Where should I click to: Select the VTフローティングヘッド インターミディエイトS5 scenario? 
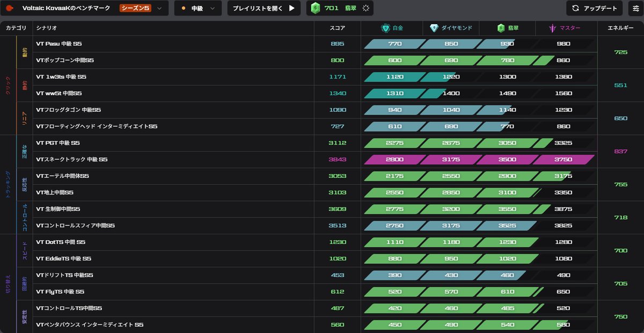97,126
